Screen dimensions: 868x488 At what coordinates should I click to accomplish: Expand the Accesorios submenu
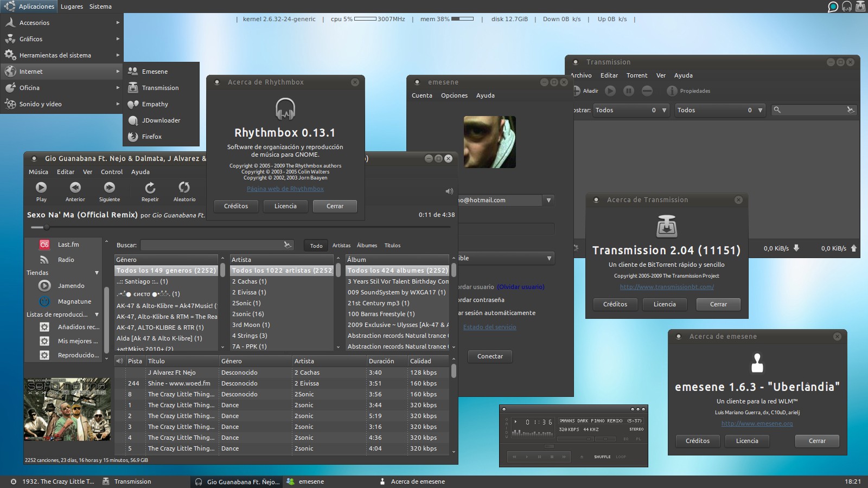pos(62,23)
